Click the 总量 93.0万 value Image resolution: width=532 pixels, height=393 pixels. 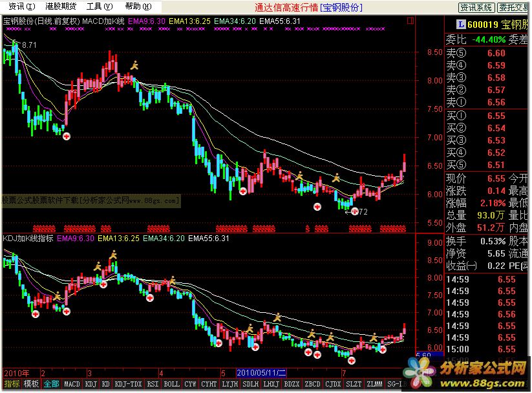click(x=491, y=215)
